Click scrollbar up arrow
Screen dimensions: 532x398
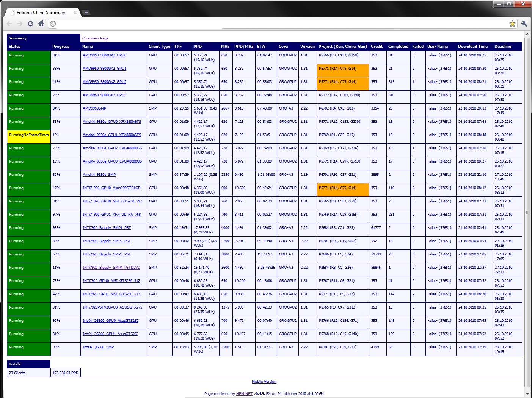click(x=527, y=34)
